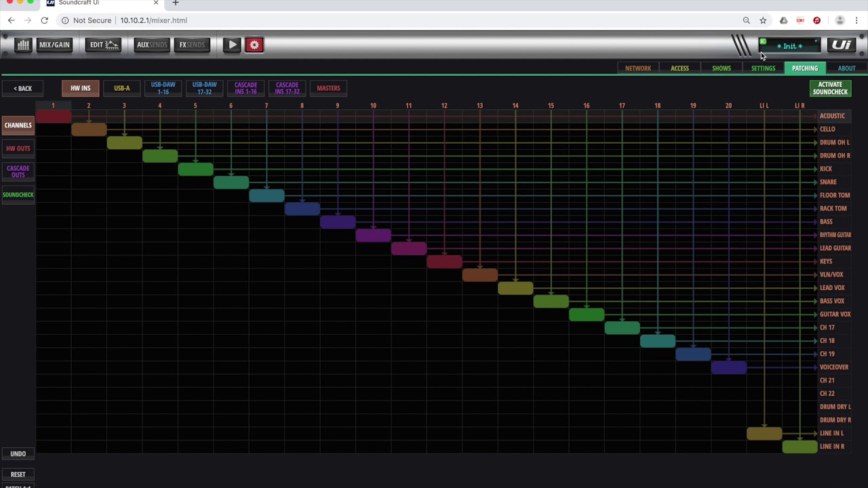Click ACTIVATE SOUNDCHECK button

[830, 88]
